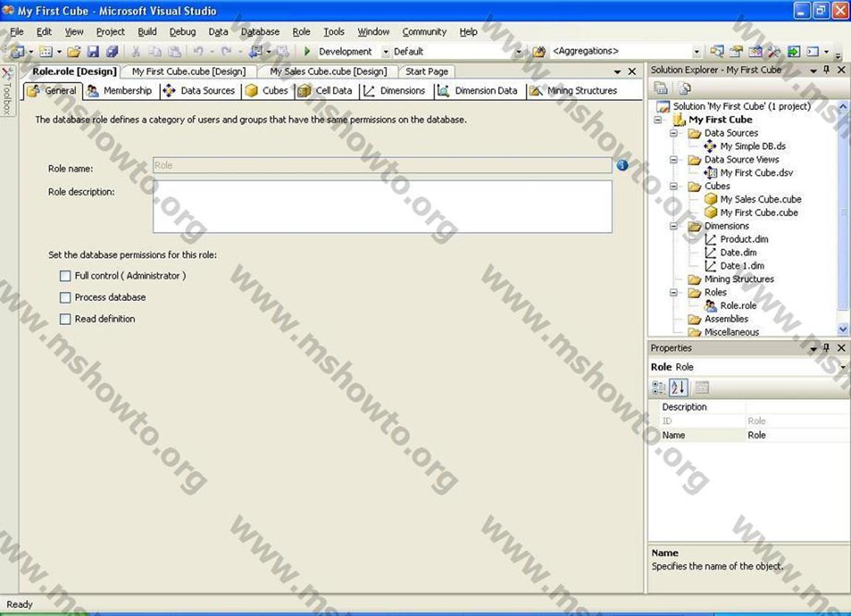Check the Process database option
Image resolution: width=851 pixels, height=616 pixels.
click(65, 298)
